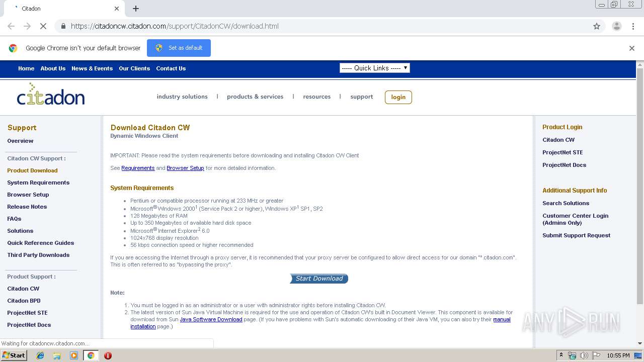Open Chrome three-dot menu
644x362 pixels.
(x=633, y=26)
